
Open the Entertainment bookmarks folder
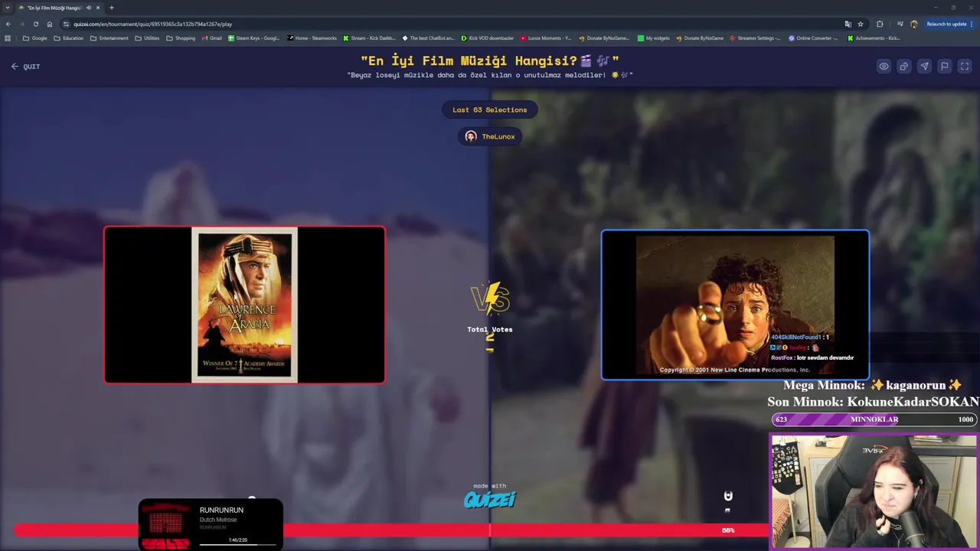[x=109, y=38]
